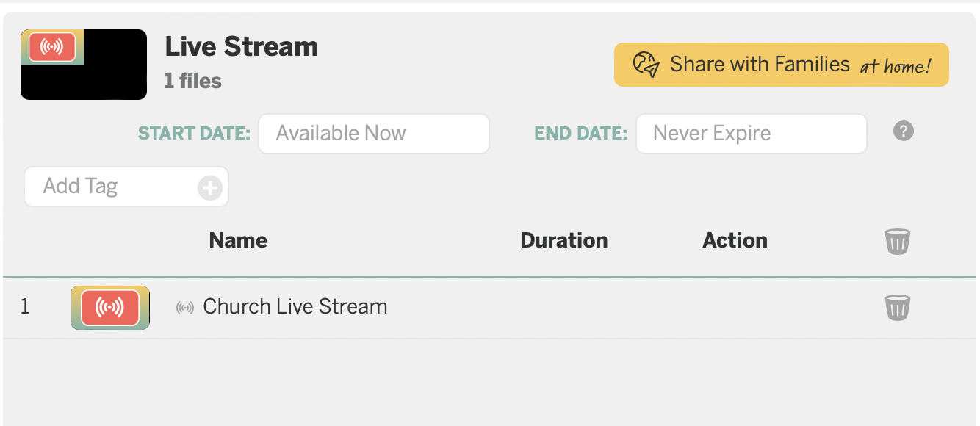Click the Action column header
This screenshot has height=426, width=980.
pos(735,240)
